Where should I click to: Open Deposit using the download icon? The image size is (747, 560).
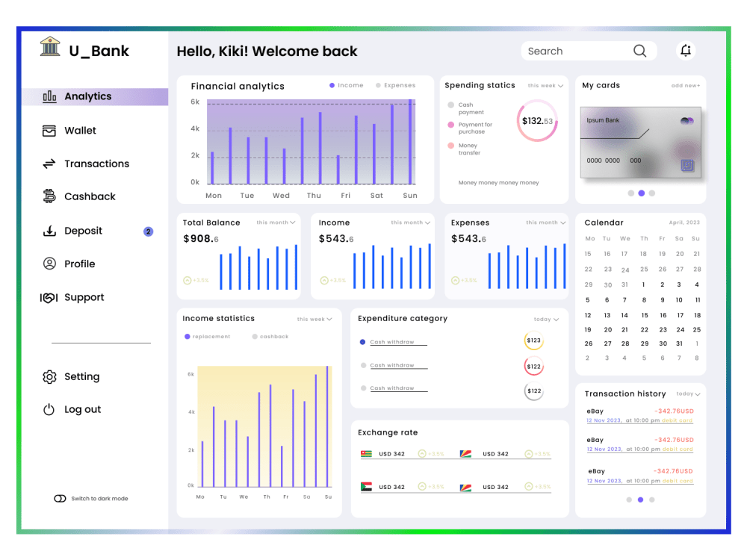coord(49,231)
